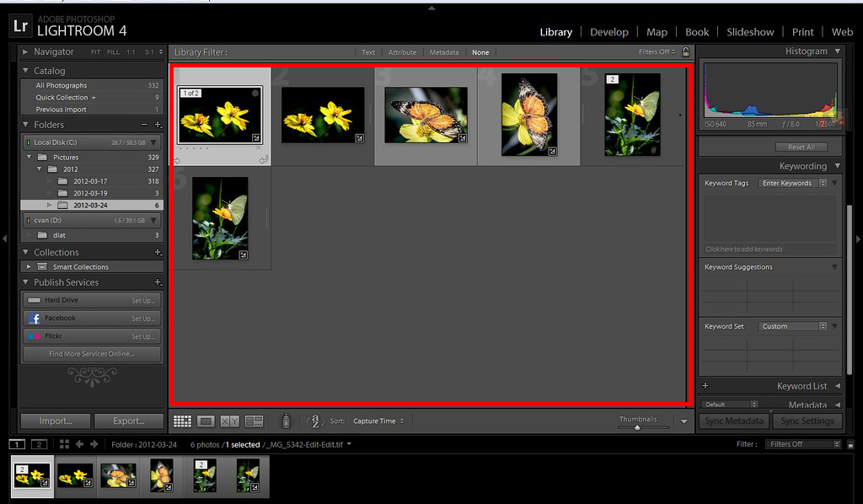Select the last filmstrip thumbnail
Image resolution: width=863 pixels, height=504 pixels.
[x=247, y=476]
